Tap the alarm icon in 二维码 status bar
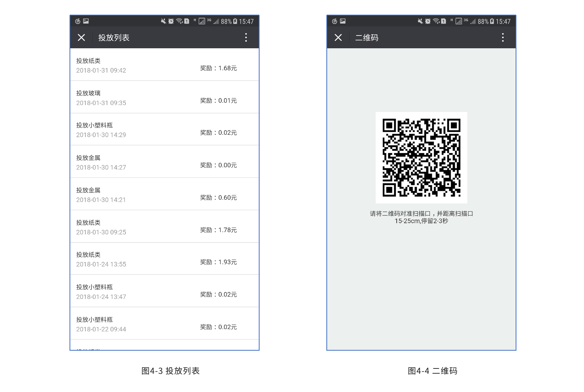Viewport: 584px width, 392px height. [x=428, y=21]
